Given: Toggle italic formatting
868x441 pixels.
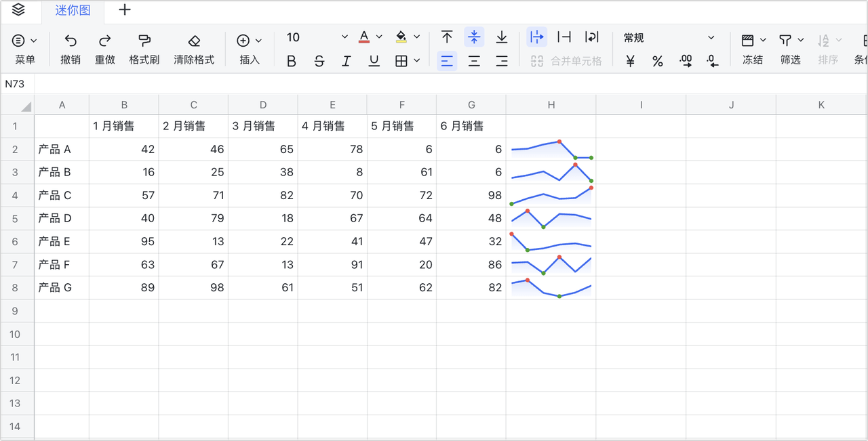Looking at the screenshot, I should [x=347, y=61].
